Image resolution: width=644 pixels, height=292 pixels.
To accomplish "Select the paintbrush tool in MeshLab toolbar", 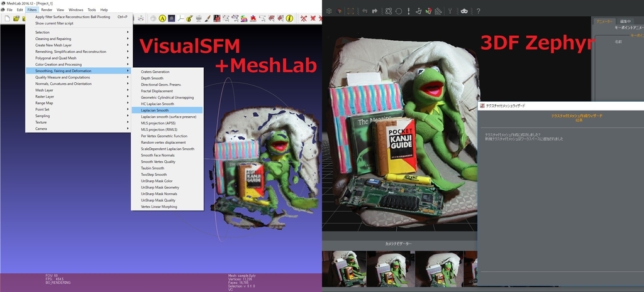I will click(208, 18).
